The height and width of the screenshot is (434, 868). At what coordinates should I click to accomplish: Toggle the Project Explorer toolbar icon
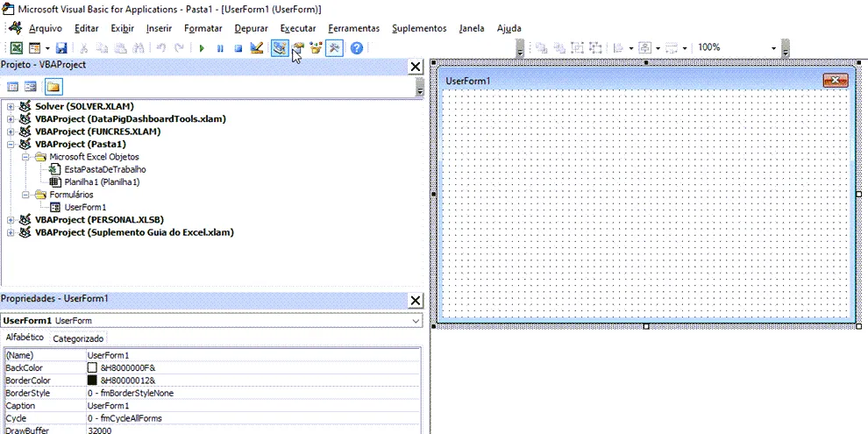coord(280,48)
